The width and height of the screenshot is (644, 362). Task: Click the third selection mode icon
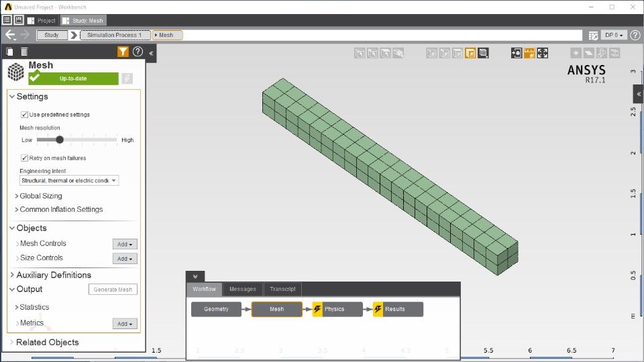(x=385, y=53)
